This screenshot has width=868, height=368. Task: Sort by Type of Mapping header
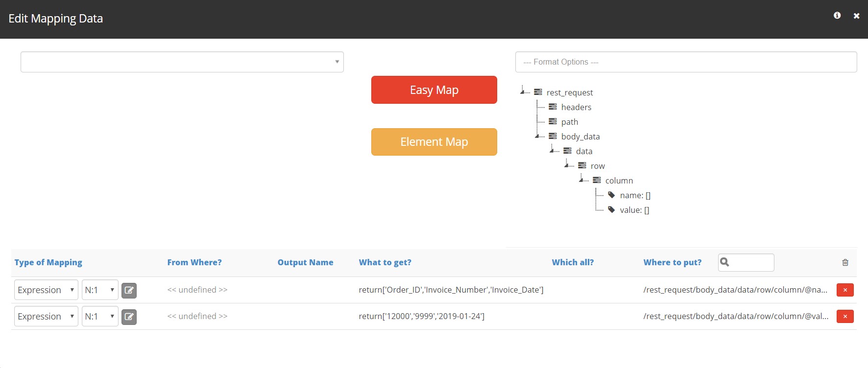(x=48, y=262)
